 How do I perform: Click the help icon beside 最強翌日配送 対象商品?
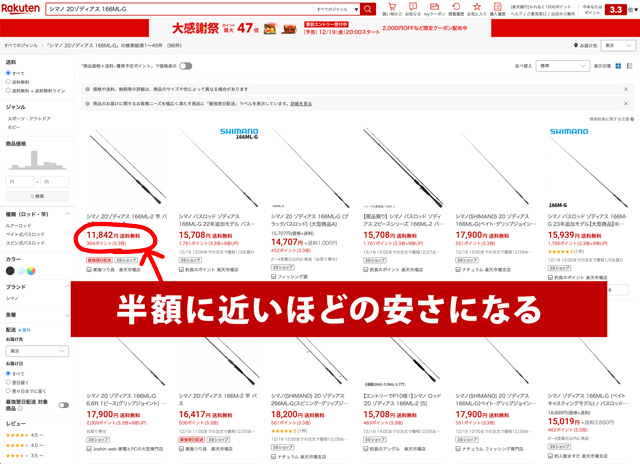(x=20, y=408)
